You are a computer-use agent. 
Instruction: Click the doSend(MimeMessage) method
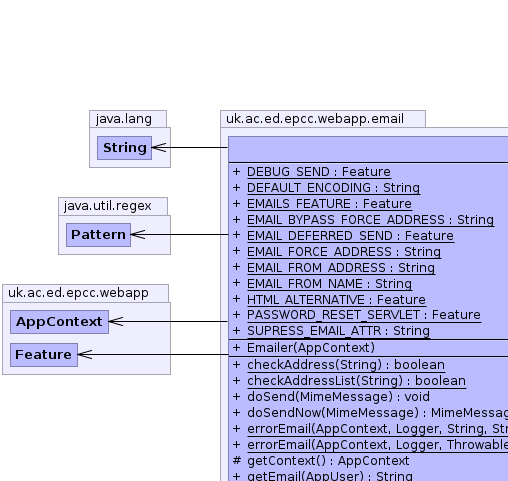pos(338,397)
